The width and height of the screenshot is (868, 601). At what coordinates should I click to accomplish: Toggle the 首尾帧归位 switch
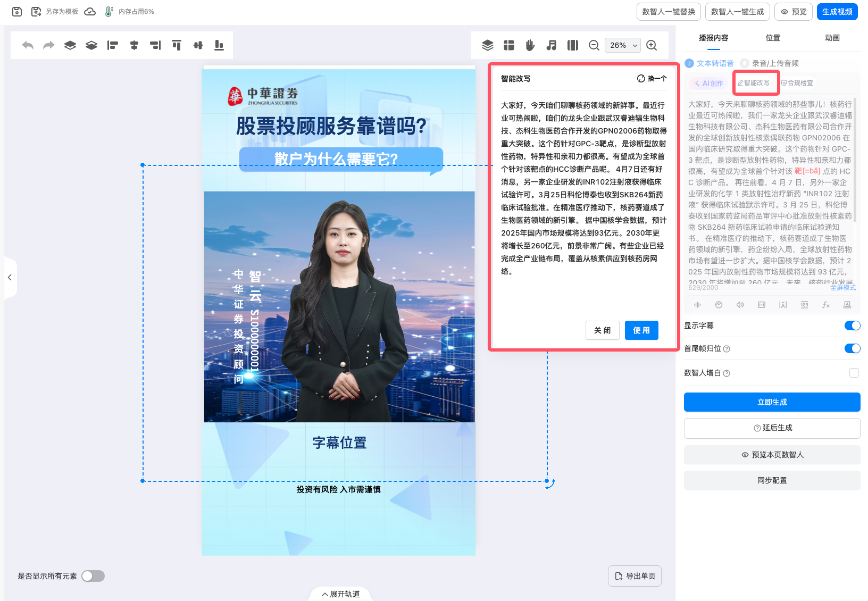click(852, 348)
